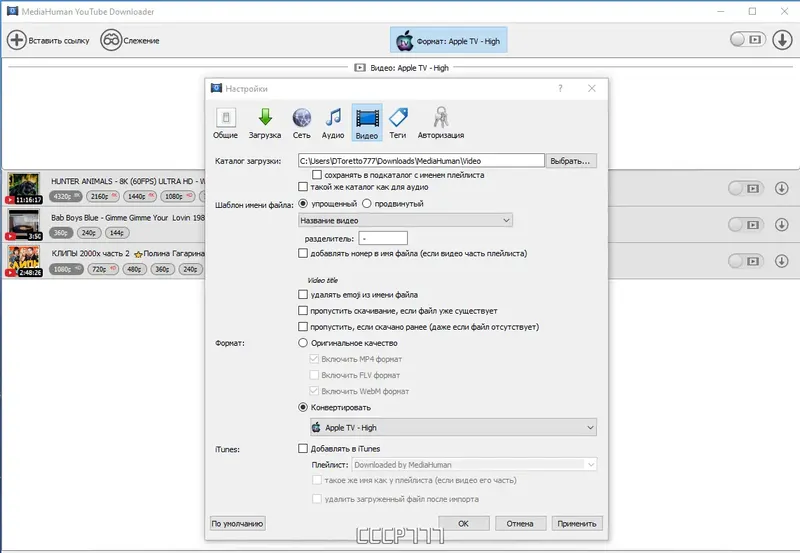800x553 pixels.
Task: Click the Вставить ссылку plus icon
Action: (x=16, y=40)
